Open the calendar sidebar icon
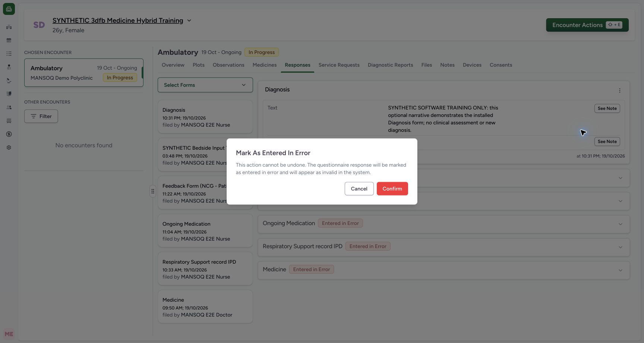The width and height of the screenshot is (644, 343). (x=9, y=40)
